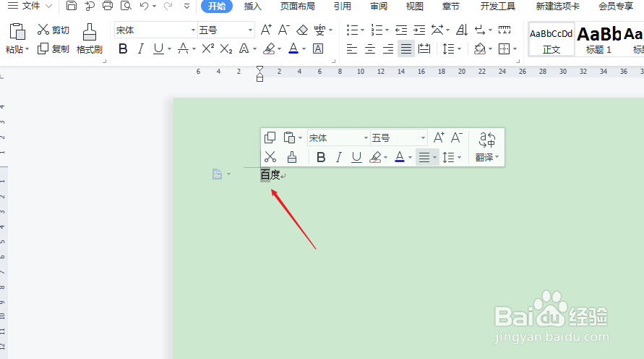Viewport: 644px width, 359px height.
Task: Clear formatting with ribbon eraser icon
Action: click(302, 30)
